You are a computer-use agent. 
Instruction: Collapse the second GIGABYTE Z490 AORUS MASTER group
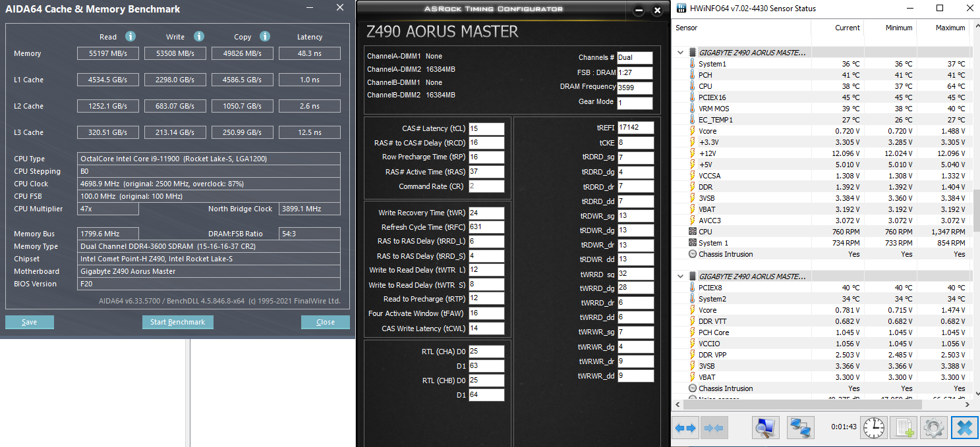[x=680, y=276]
